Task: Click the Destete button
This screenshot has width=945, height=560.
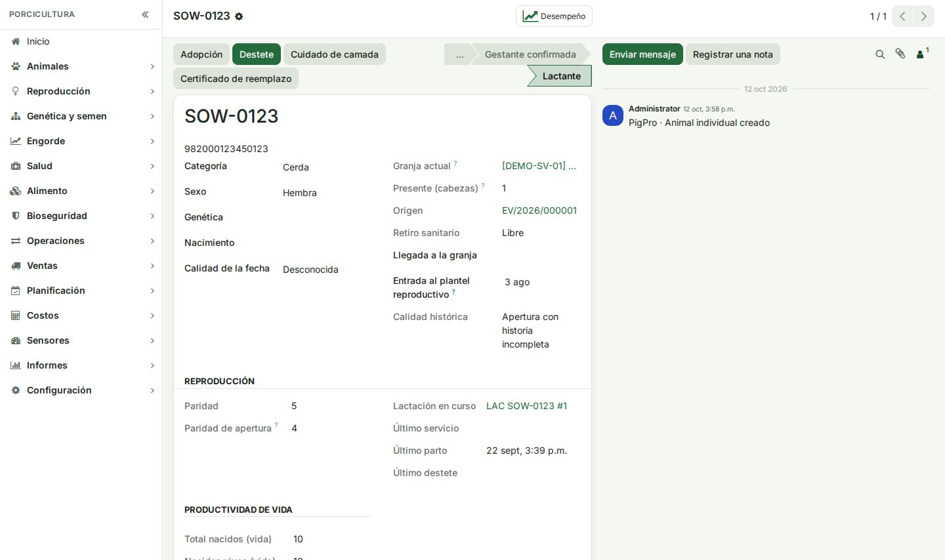Action: click(x=257, y=54)
